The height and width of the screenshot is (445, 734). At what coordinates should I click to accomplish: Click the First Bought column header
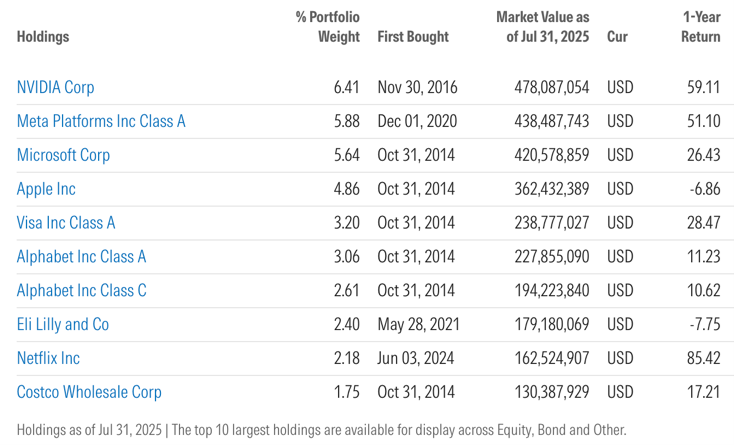coord(413,36)
